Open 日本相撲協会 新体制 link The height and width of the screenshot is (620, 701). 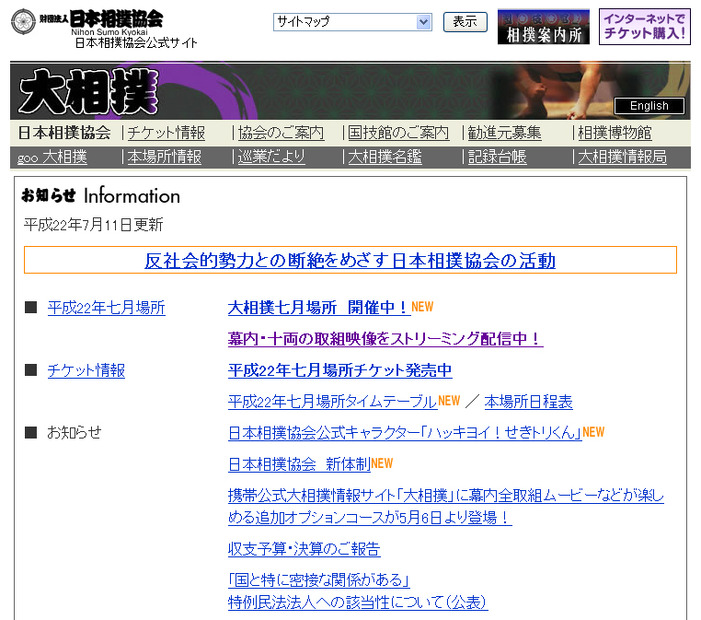coord(299,464)
